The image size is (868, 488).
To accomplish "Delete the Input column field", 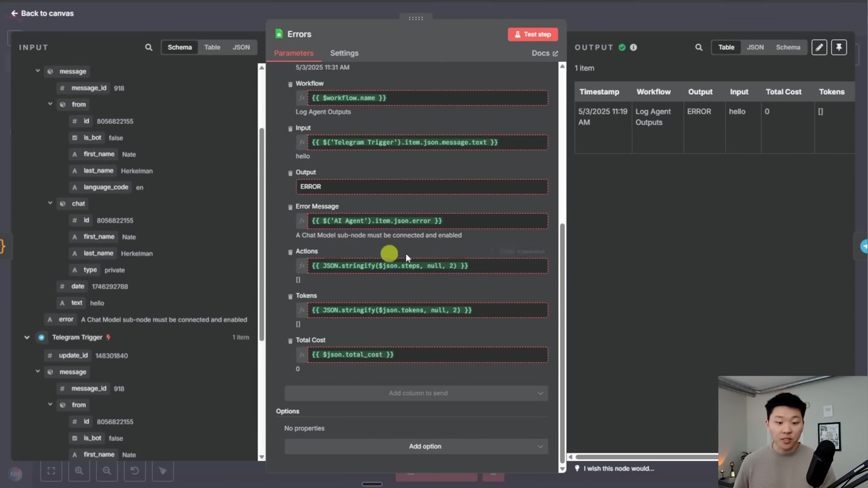I will click(x=290, y=128).
